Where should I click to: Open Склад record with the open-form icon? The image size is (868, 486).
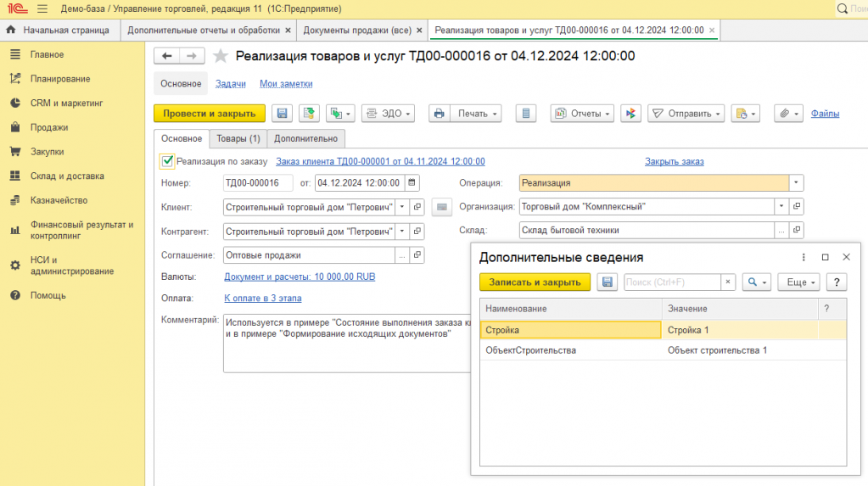pos(797,230)
